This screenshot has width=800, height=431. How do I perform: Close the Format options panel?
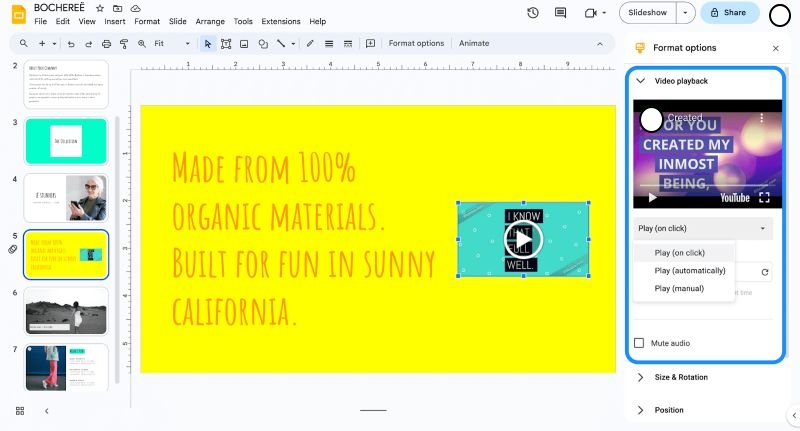(776, 48)
